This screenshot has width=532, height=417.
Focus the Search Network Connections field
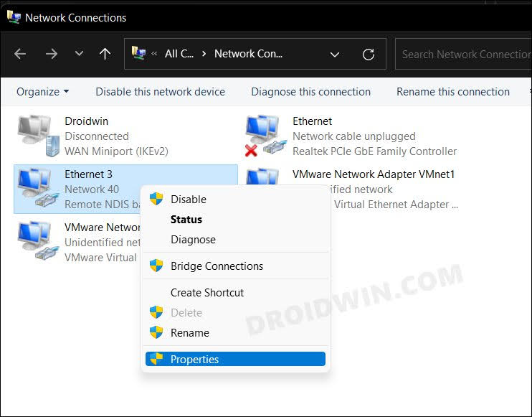point(463,55)
